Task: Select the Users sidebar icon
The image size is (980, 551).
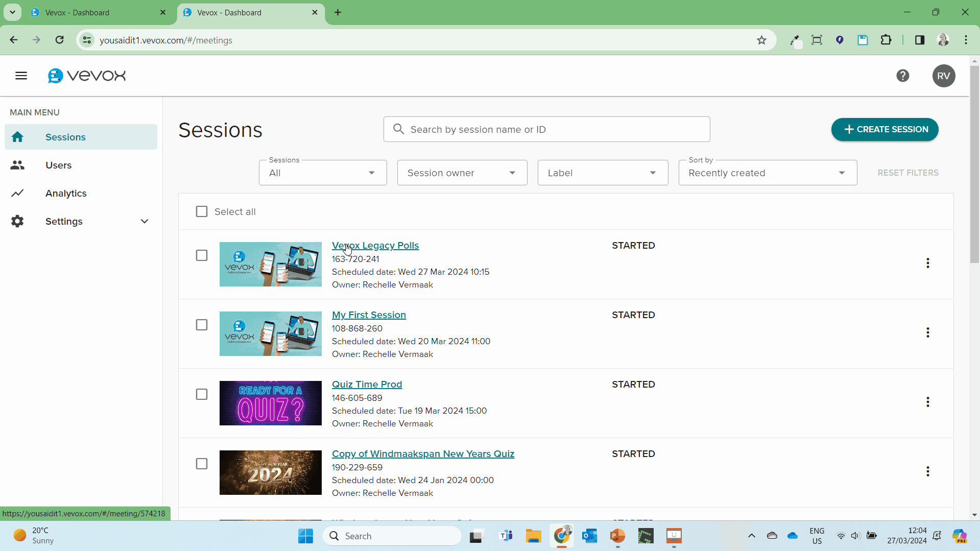Action: [x=17, y=165]
